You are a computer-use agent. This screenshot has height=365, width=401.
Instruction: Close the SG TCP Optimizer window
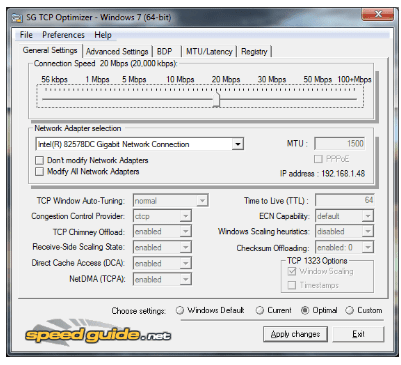click(377, 14)
